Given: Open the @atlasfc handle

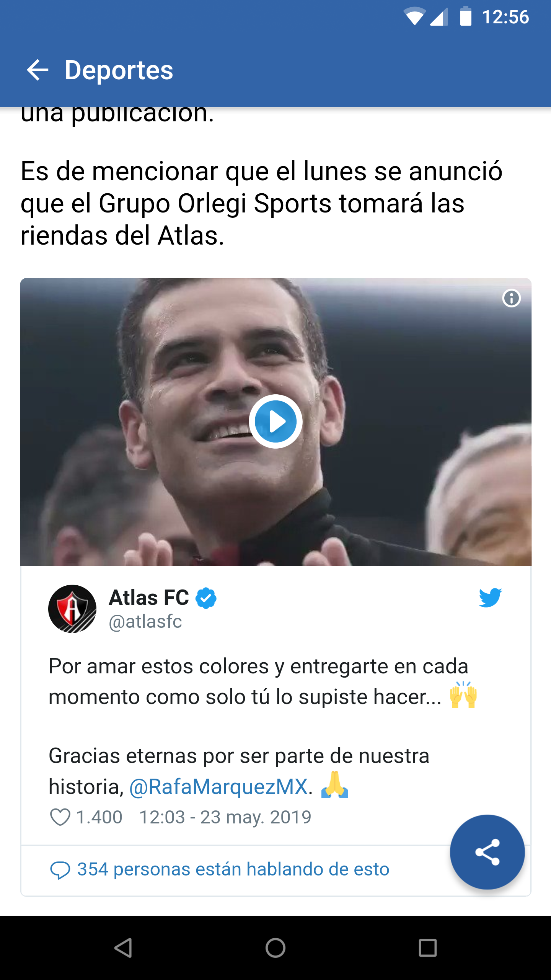Looking at the screenshot, I should pyautogui.click(x=145, y=621).
